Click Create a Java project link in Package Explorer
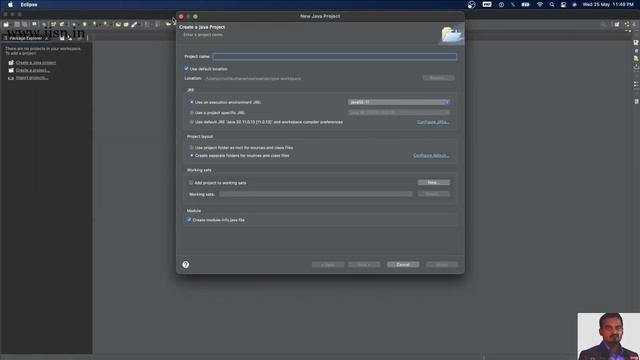This screenshot has width=640, height=360. (36, 62)
